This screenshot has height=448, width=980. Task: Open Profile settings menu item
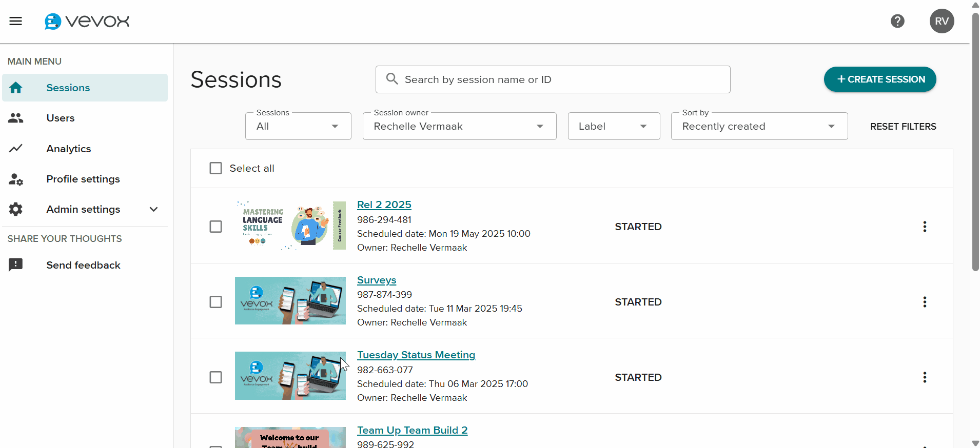click(85, 179)
